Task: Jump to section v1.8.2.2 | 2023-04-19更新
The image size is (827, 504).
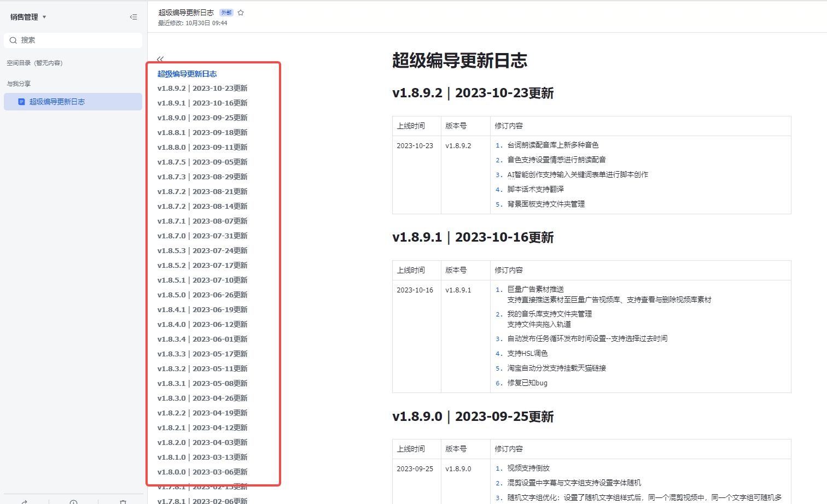Action: (x=202, y=413)
